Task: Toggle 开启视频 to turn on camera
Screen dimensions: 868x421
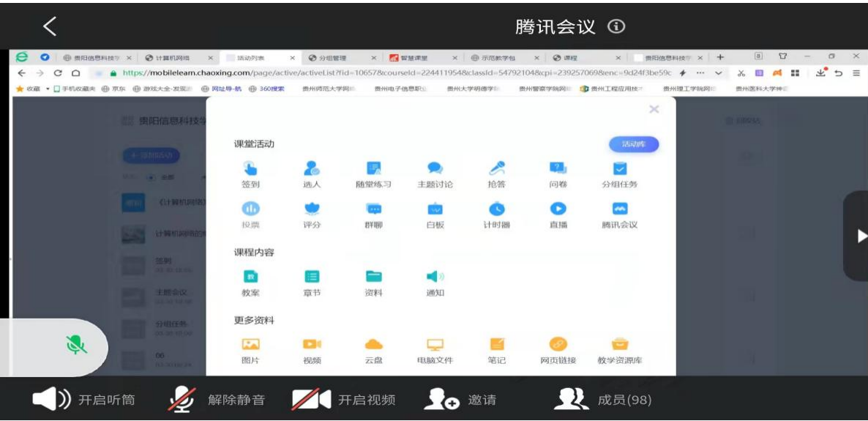Action: [343, 400]
